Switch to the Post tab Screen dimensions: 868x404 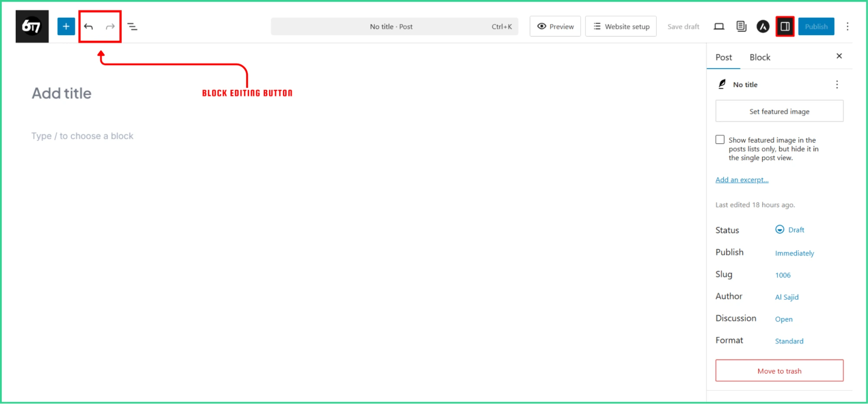724,57
